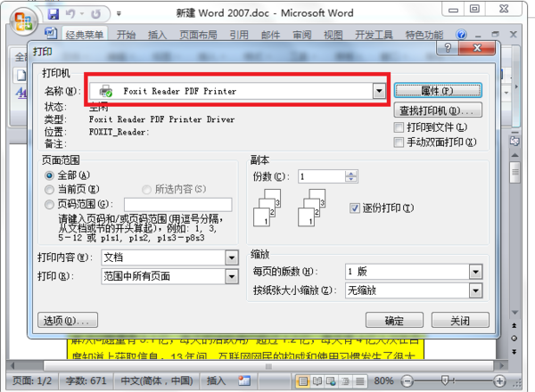Click 选项 options button
The width and height of the screenshot is (535, 392).
(68, 320)
